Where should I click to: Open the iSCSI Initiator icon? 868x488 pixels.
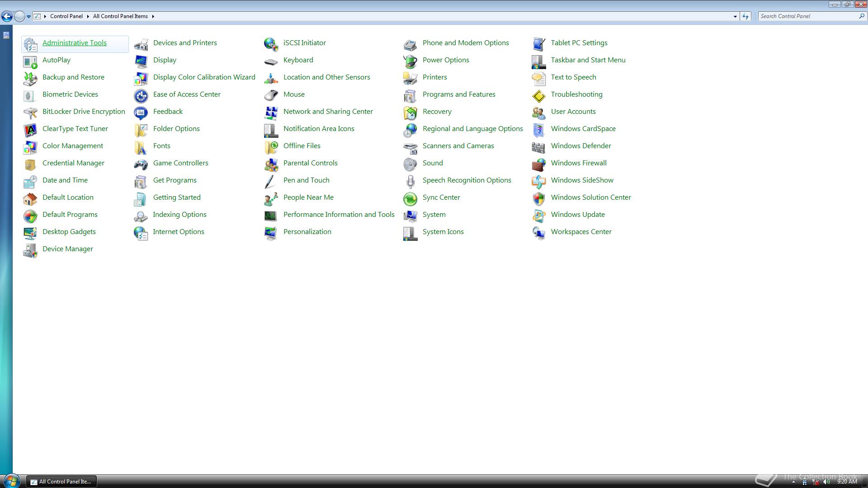pyautogui.click(x=271, y=44)
